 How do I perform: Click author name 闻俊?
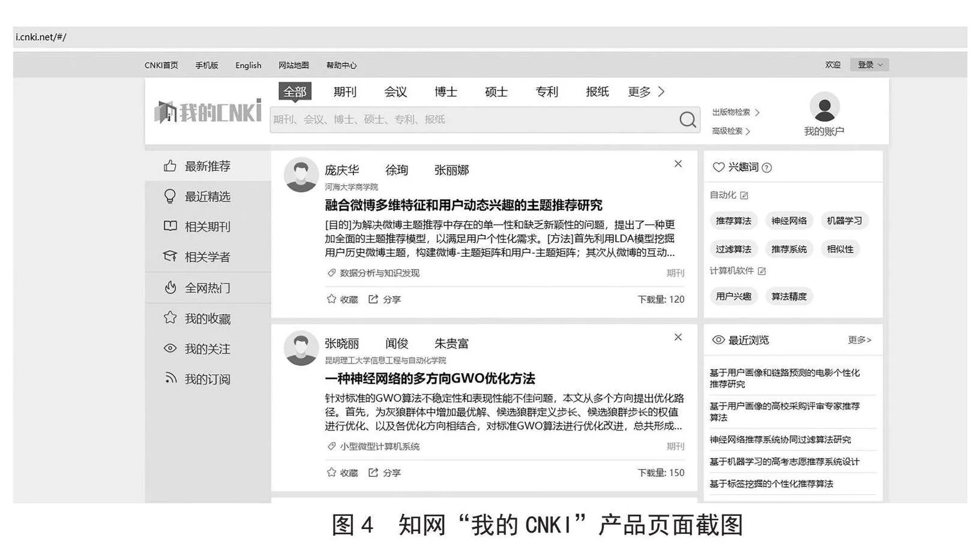[397, 344]
